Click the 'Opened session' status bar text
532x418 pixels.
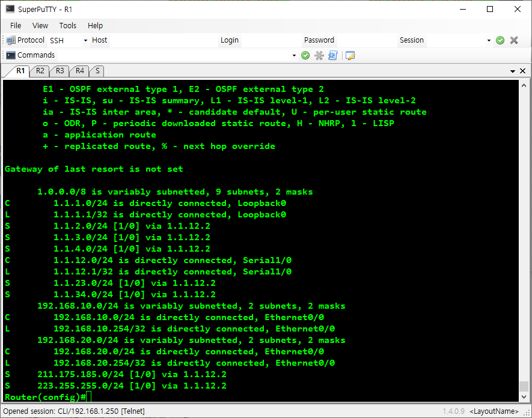coord(74,411)
